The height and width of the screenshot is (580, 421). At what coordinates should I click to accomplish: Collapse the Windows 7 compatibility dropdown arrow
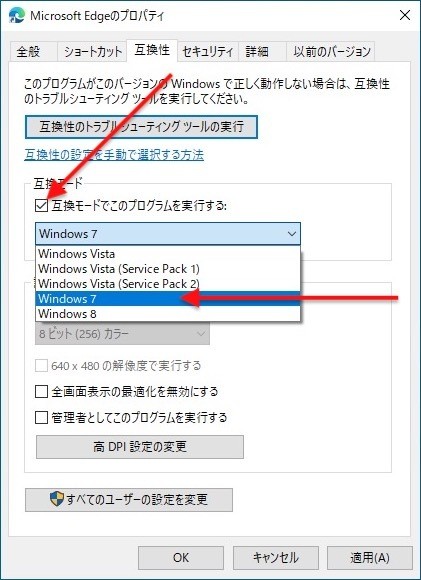pos(292,234)
